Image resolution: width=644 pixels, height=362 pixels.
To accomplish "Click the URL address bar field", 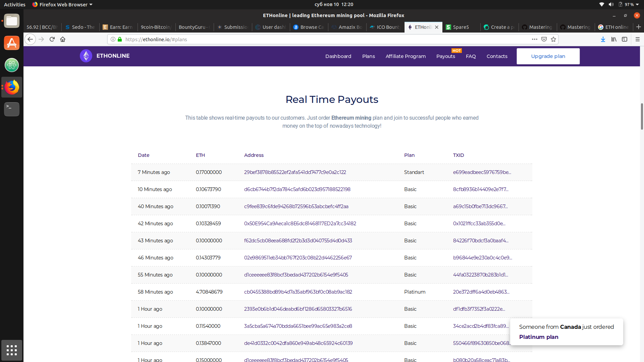I will click(x=322, y=39).
